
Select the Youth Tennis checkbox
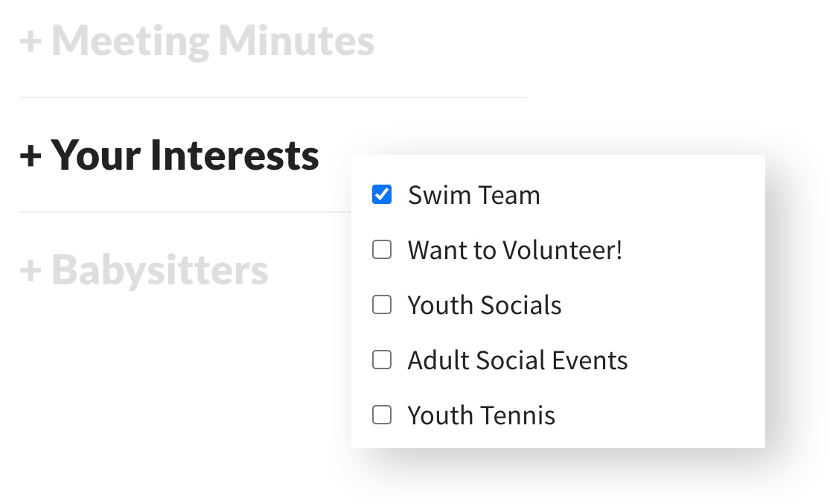(x=382, y=415)
